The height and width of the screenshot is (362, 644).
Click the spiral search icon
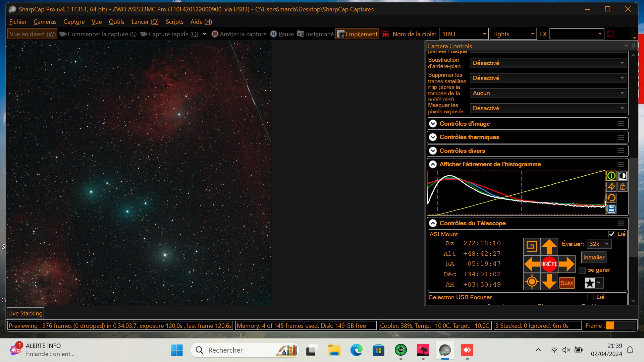pyautogui.click(x=532, y=247)
